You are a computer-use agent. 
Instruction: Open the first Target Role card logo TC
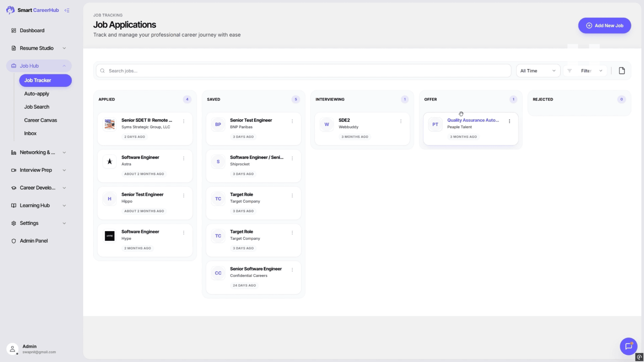pos(218,199)
